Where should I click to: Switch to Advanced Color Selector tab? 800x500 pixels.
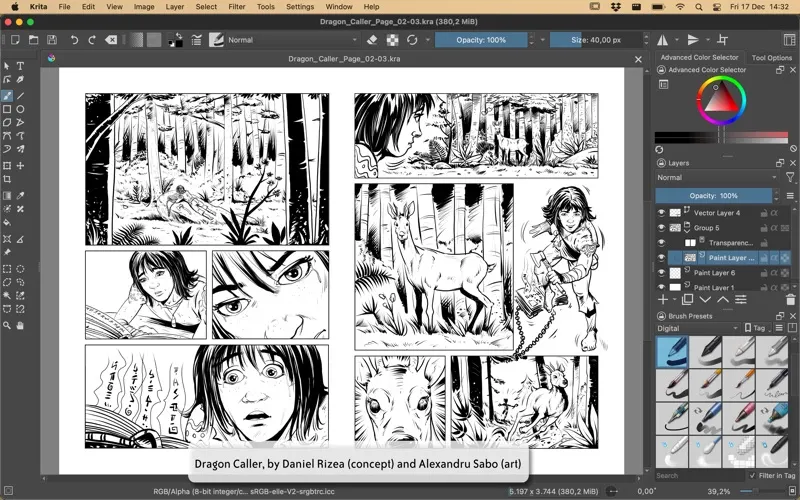coord(699,57)
